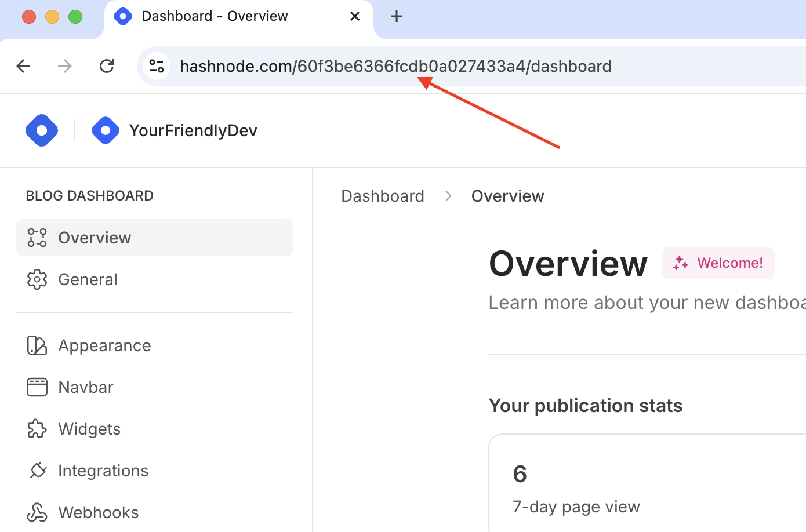Close the Dashboard - Overview tab
Screen dimensions: 806x532
[x=355, y=16]
